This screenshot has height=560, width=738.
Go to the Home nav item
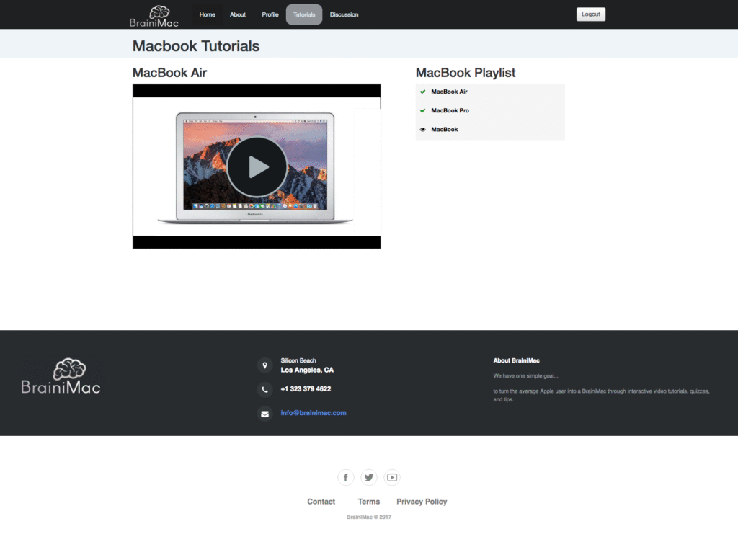207,14
